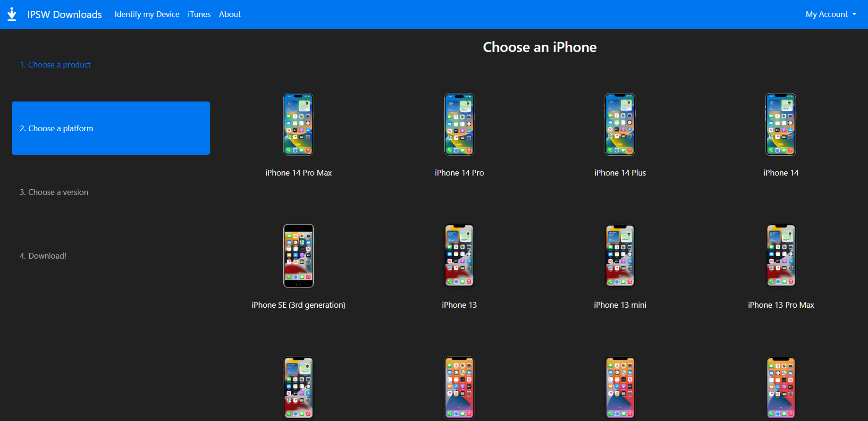Click the iPhone 14 Pro Max label
The image size is (868, 421).
point(298,173)
